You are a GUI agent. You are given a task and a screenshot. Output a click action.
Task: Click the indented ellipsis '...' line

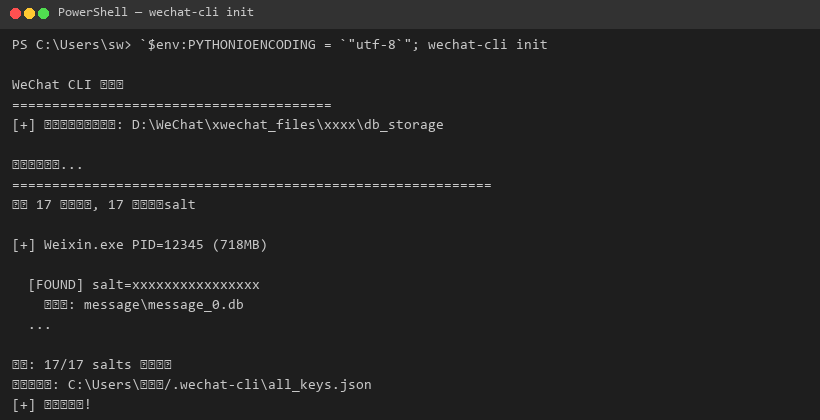pyautogui.click(x=40, y=325)
